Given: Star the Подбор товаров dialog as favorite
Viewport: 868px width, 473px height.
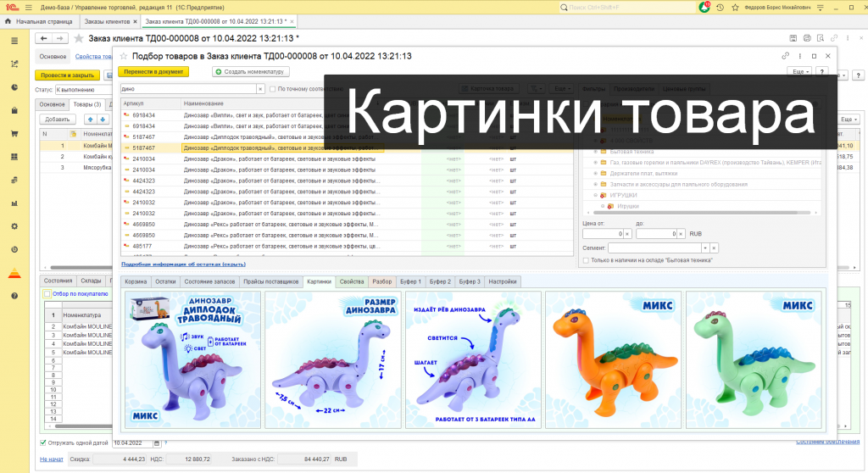Looking at the screenshot, I should tap(124, 56).
